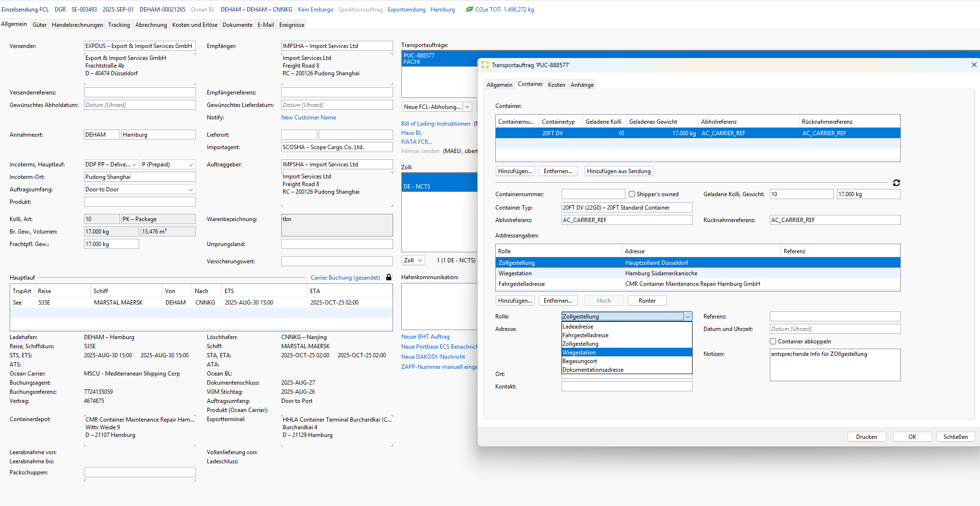Viewport: 980px width, 506px height.
Task: Click Hinzufügen aus Sendung button
Action: pyautogui.click(x=619, y=171)
